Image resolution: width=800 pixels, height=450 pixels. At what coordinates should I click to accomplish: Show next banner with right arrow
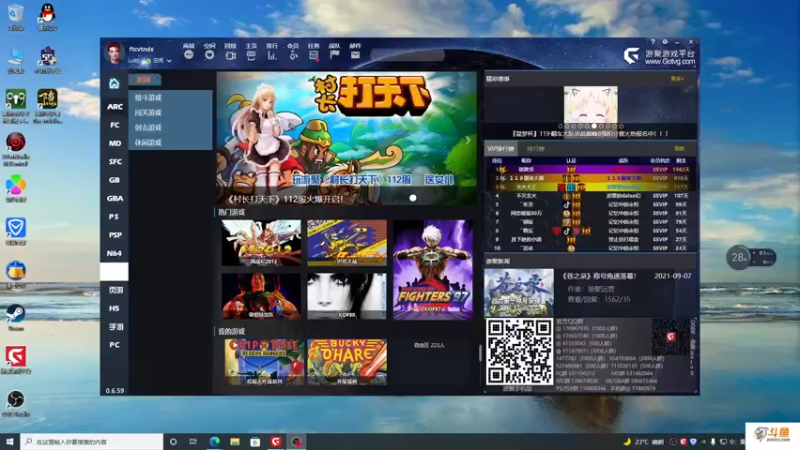pos(468,140)
